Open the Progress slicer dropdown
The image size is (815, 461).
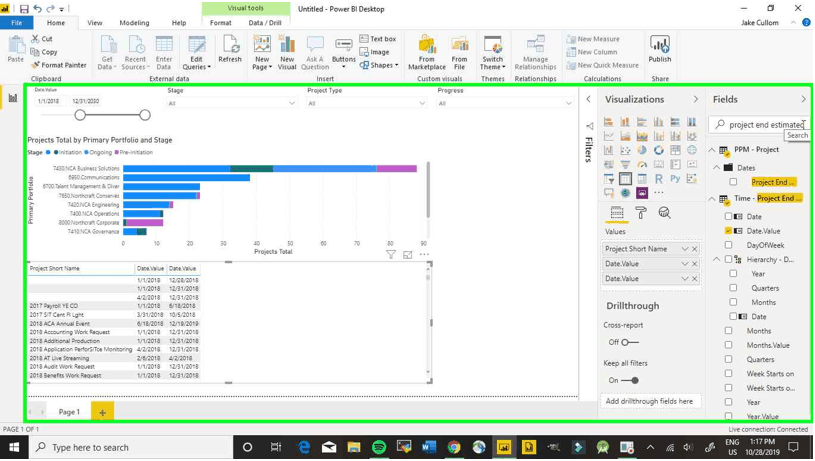point(569,103)
